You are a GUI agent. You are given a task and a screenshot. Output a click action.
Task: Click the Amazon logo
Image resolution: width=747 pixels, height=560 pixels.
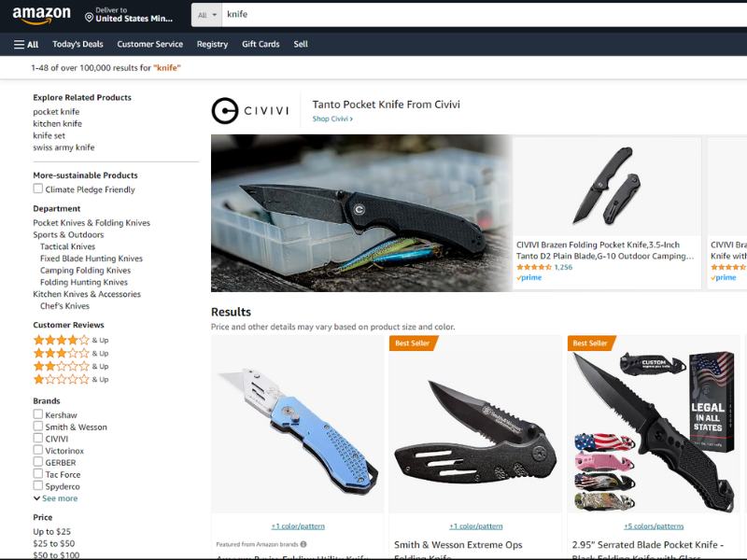point(41,15)
